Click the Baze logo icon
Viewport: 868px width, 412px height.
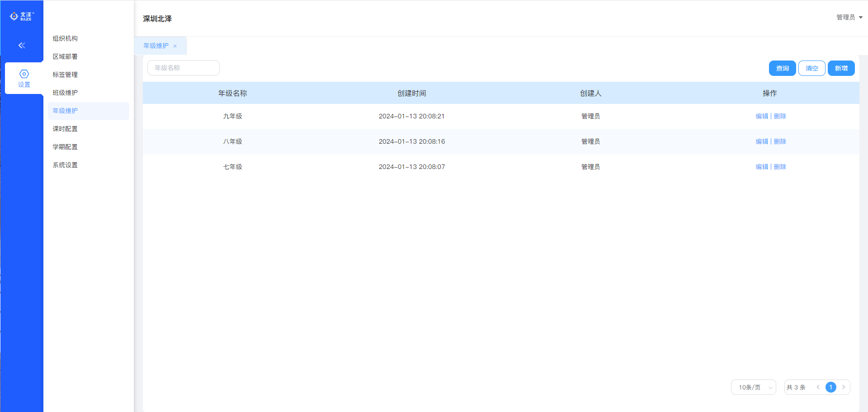tap(22, 16)
